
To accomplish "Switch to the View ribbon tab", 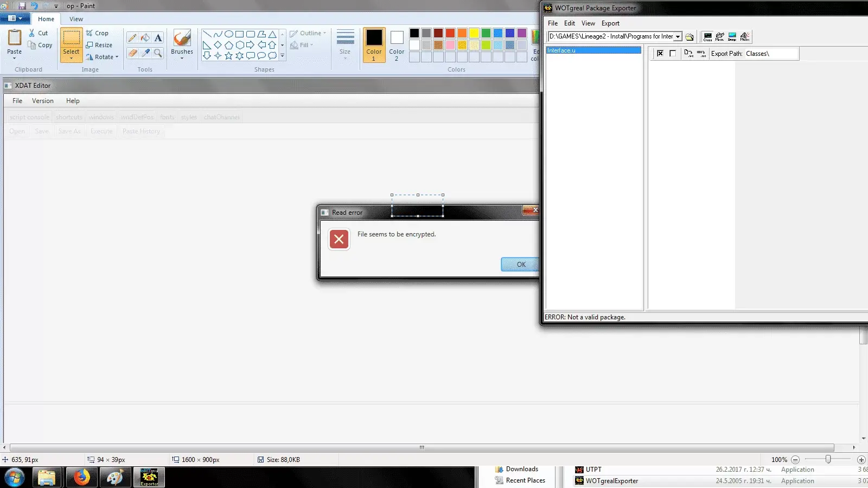I will click(x=76, y=19).
